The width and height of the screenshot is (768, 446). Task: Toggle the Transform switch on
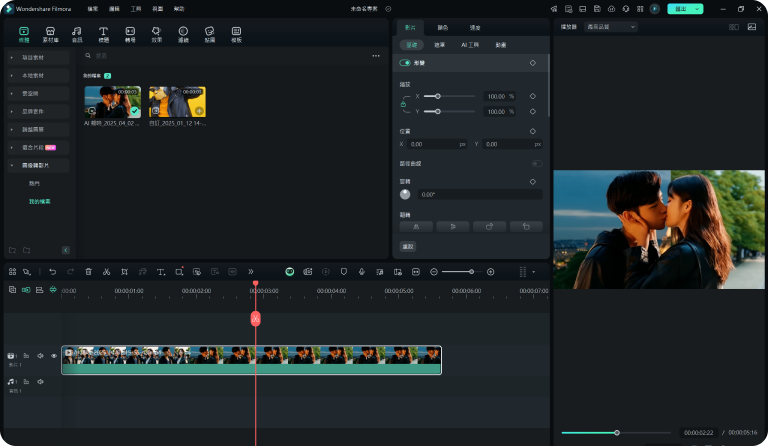[x=405, y=63]
